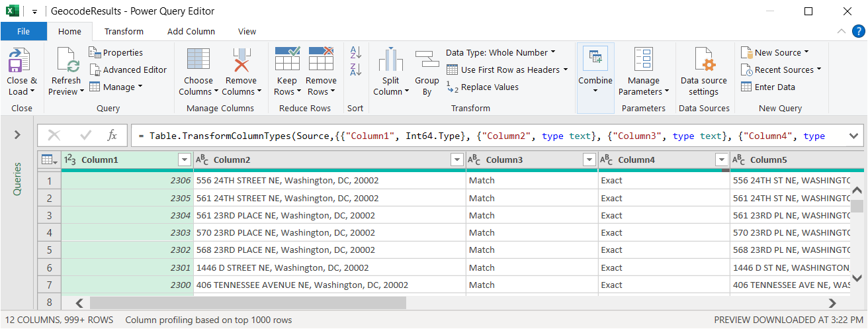Sort descending with Z-A icon
The width and height of the screenshot is (868, 329).
point(355,69)
